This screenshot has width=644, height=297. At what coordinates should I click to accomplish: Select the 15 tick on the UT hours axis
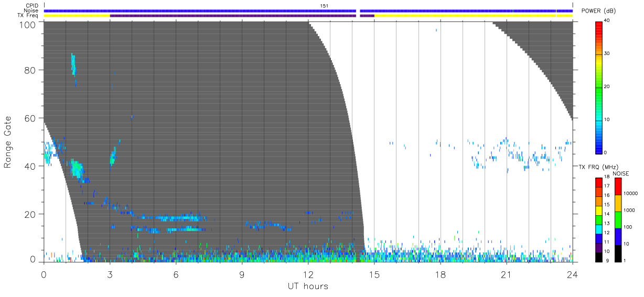point(374,273)
